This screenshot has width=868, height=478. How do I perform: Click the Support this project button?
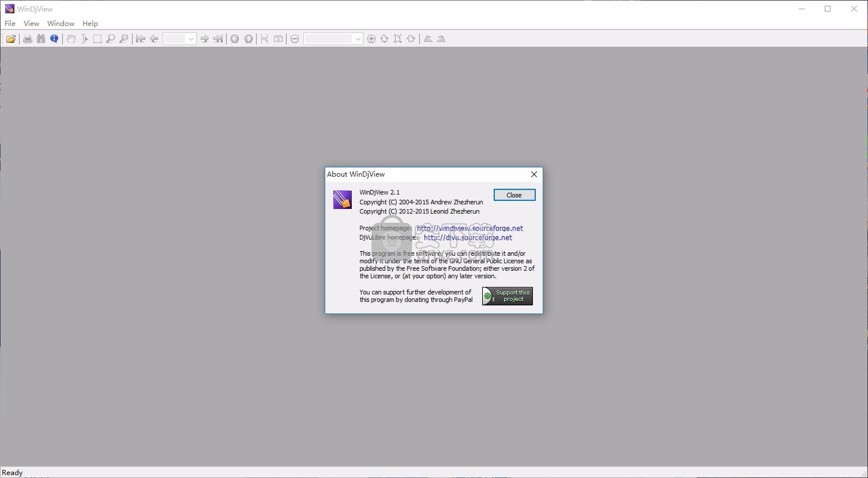508,296
